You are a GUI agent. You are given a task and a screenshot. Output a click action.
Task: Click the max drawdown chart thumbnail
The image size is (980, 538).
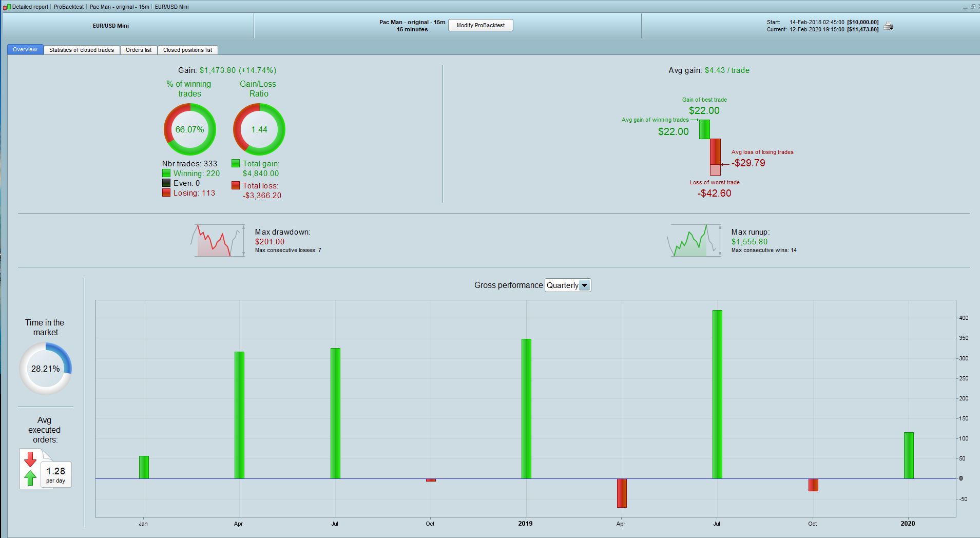click(218, 240)
